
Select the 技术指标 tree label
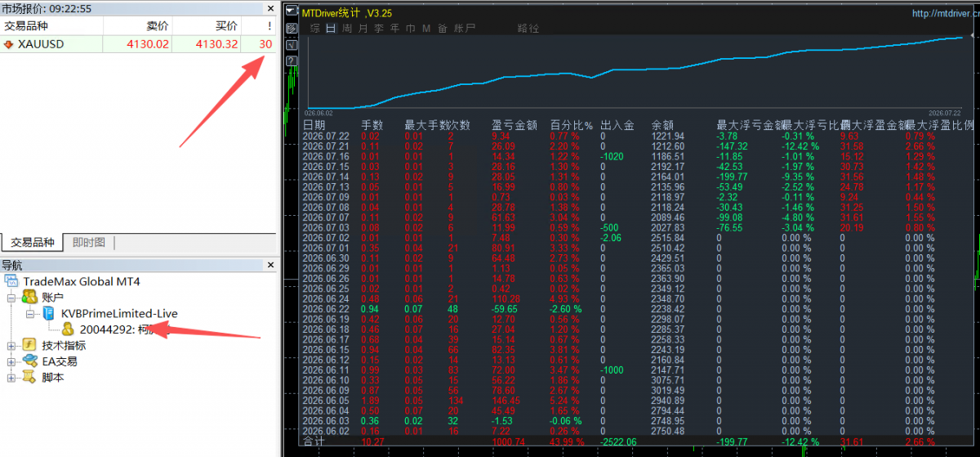pyautogui.click(x=64, y=345)
